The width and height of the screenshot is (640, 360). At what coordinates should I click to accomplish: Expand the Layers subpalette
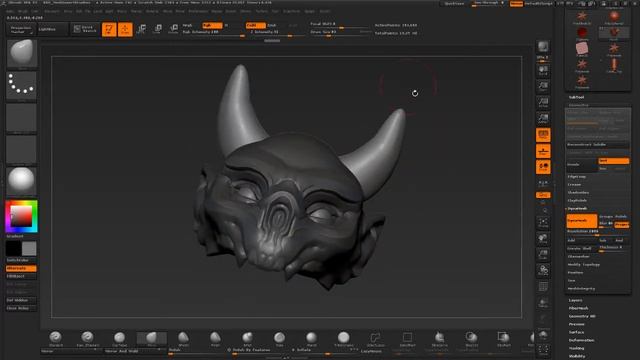(x=576, y=300)
